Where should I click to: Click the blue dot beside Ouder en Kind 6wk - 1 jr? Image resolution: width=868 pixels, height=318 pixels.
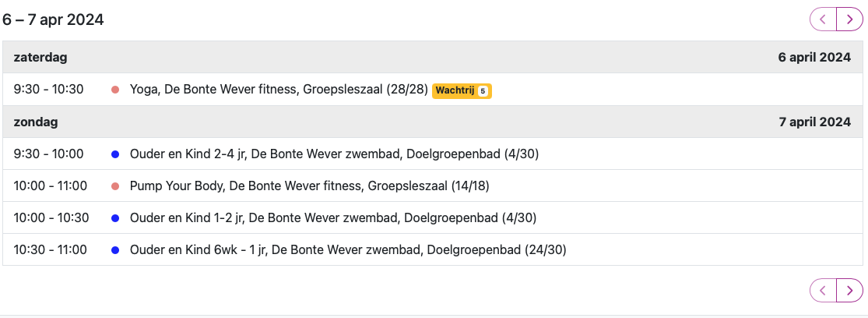(115, 250)
